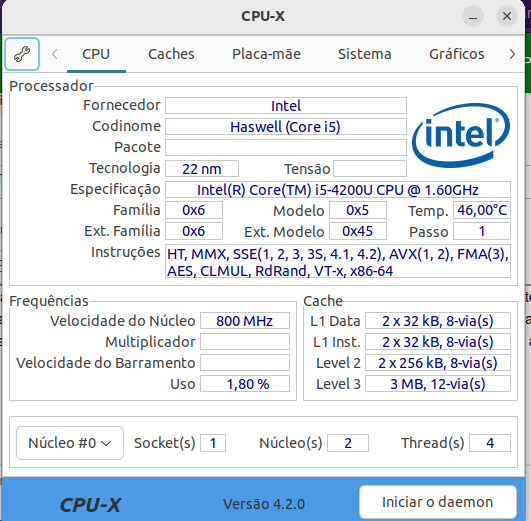Switch to the Caches tab
Viewport: 531px width, 521px height.
coord(171,54)
